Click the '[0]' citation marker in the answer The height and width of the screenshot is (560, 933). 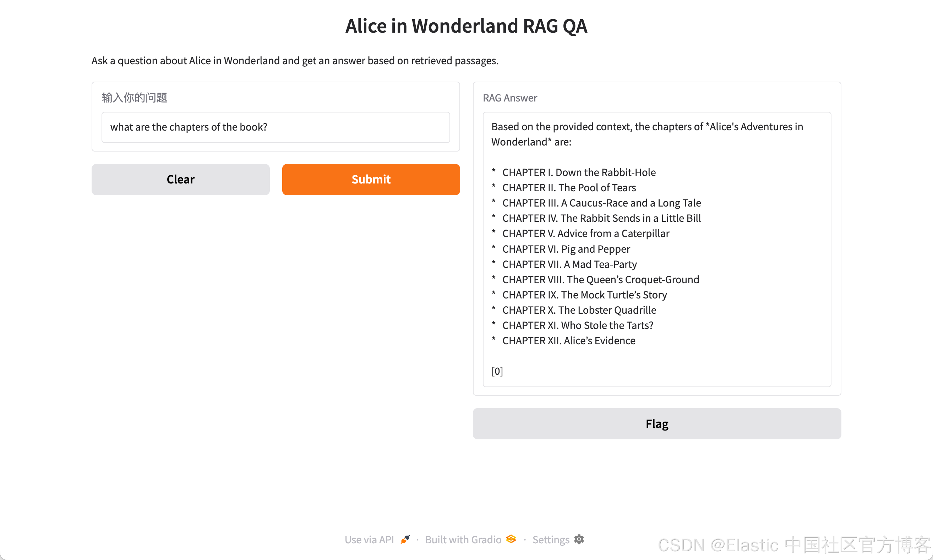(497, 371)
